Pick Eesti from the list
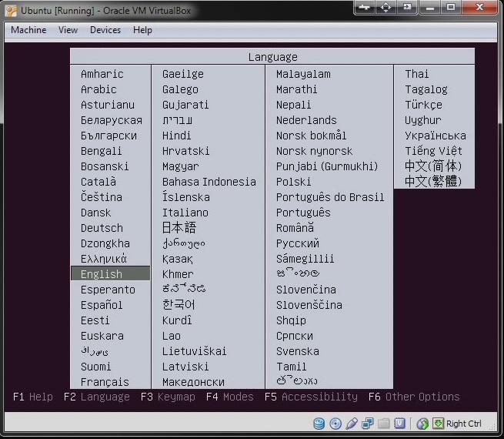 (95, 320)
